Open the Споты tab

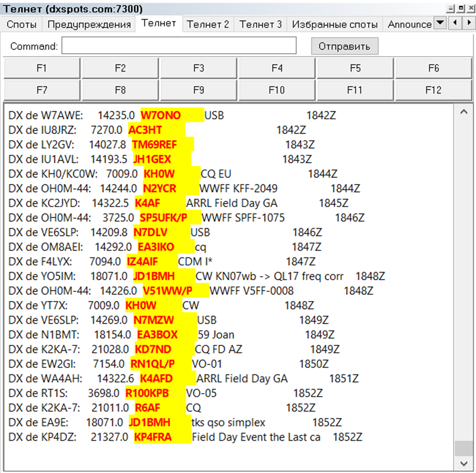tap(22, 24)
